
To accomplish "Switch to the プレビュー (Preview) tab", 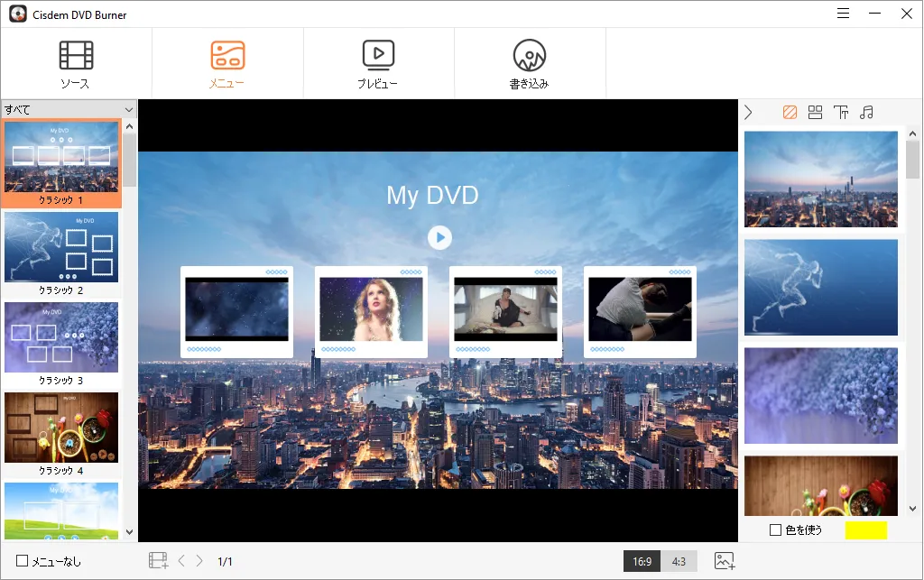I will (378, 64).
